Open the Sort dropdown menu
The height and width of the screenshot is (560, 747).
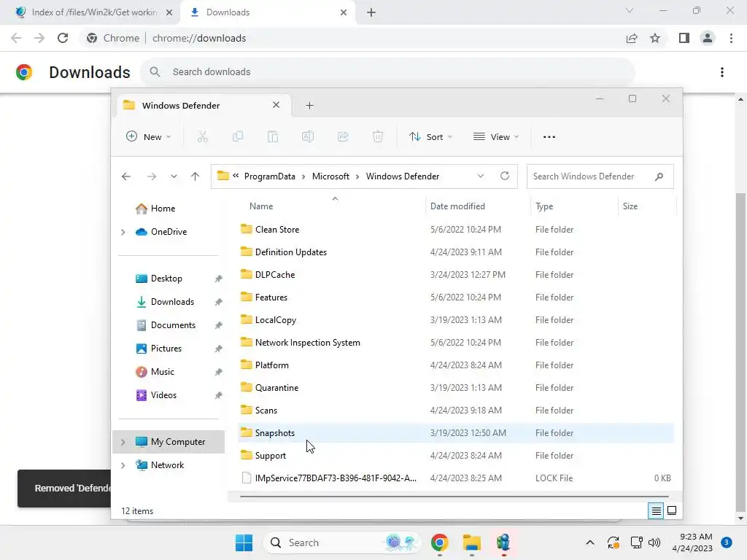pyautogui.click(x=430, y=136)
